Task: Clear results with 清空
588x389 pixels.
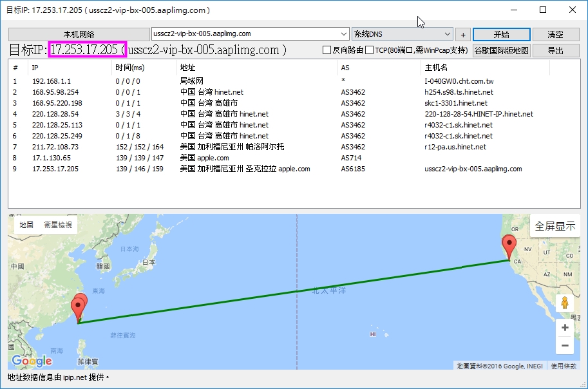Action: click(x=555, y=35)
